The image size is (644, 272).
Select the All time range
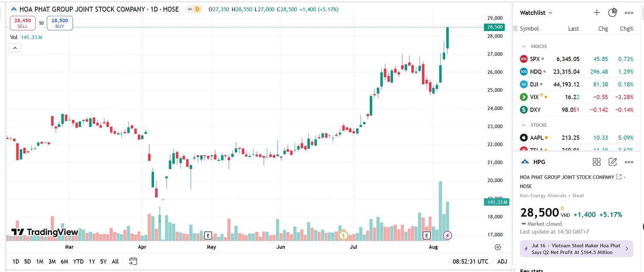[115, 261]
